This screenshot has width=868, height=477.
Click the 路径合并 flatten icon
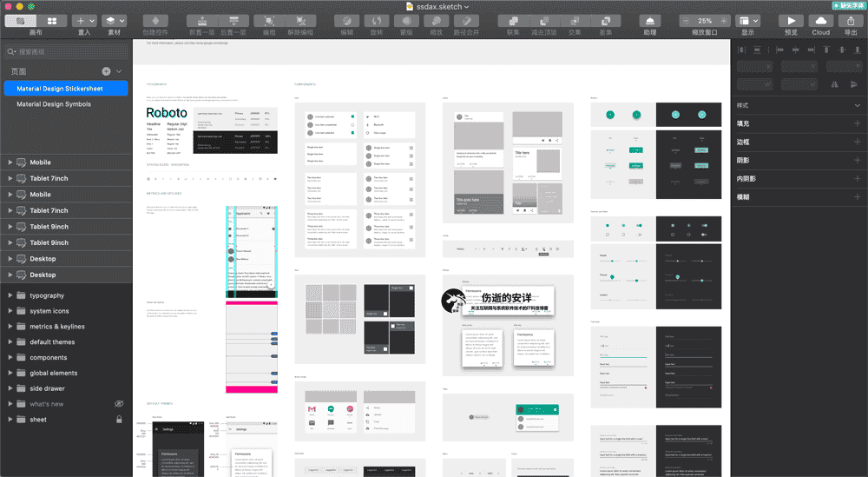[x=467, y=21]
